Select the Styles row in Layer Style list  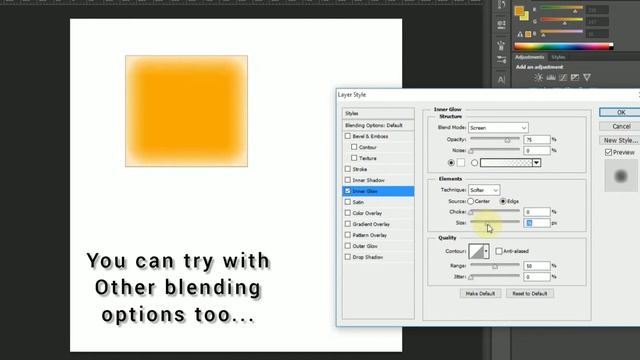click(x=378, y=113)
